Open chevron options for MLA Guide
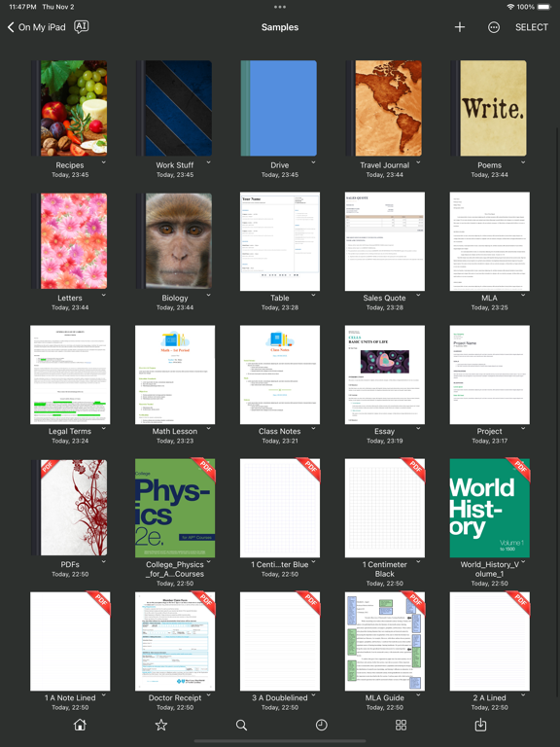The height and width of the screenshot is (747, 560). pos(418,695)
